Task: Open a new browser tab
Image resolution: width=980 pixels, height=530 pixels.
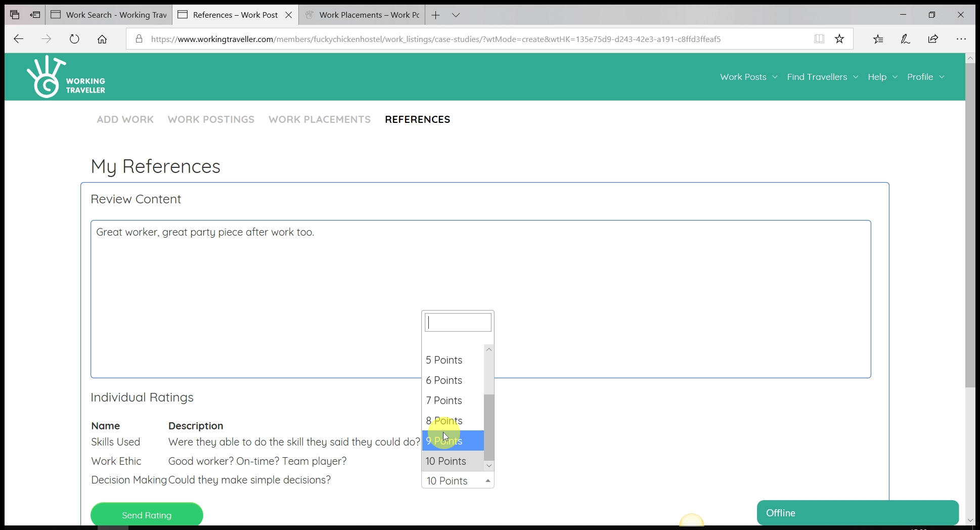Action: coord(435,15)
